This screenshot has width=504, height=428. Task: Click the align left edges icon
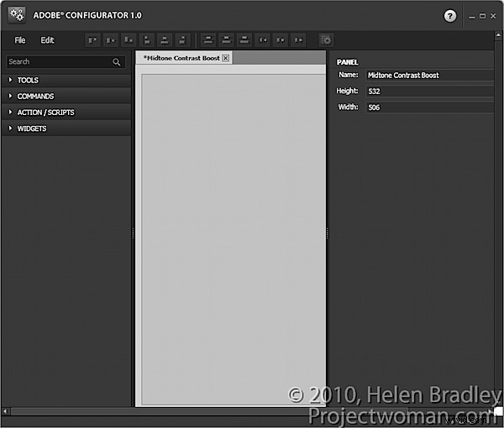click(x=146, y=40)
